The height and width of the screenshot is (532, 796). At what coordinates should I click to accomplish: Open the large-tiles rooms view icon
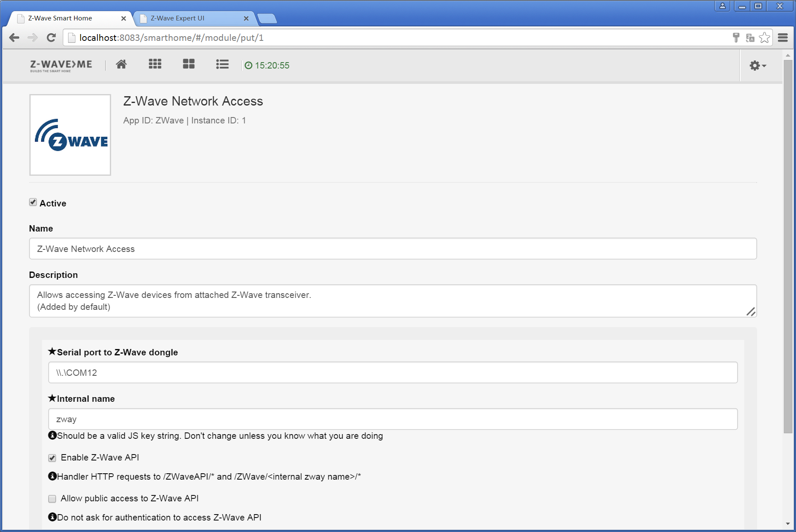pyautogui.click(x=189, y=64)
